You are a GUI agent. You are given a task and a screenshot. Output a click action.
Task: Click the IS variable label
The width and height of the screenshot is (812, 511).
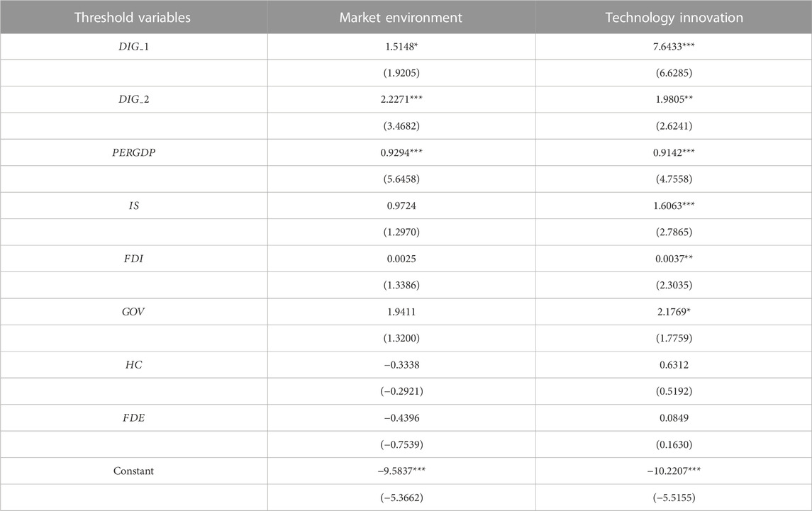(133, 206)
